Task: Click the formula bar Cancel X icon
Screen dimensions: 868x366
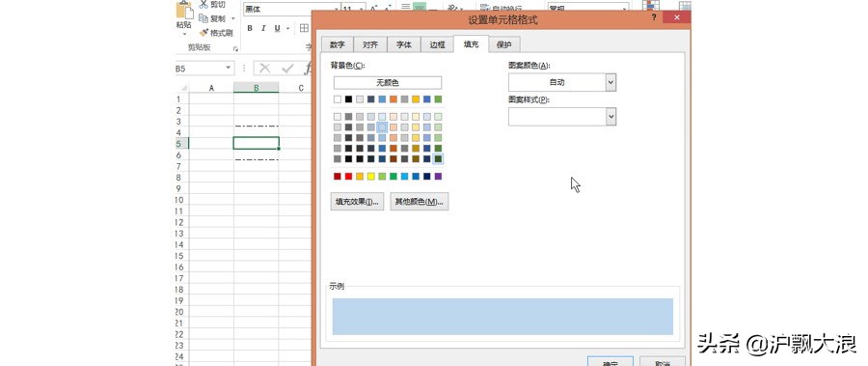Action: point(265,69)
